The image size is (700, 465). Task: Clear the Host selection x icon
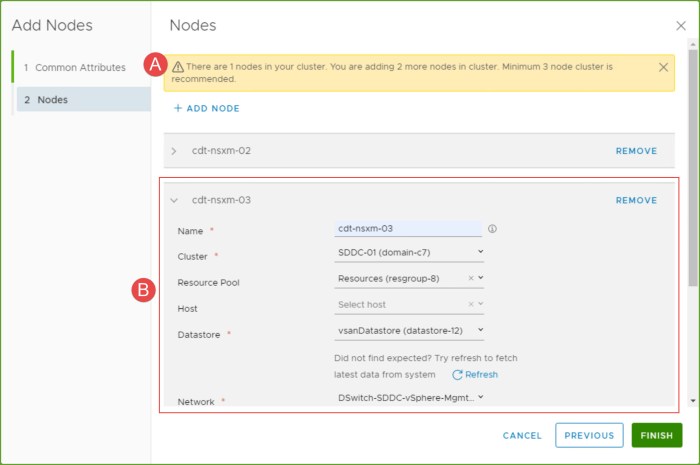pos(471,304)
